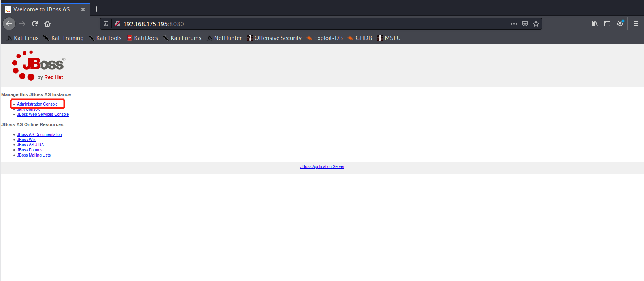Open the browser home page
Viewport: 644px width, 281px height.
pos(47,24)
